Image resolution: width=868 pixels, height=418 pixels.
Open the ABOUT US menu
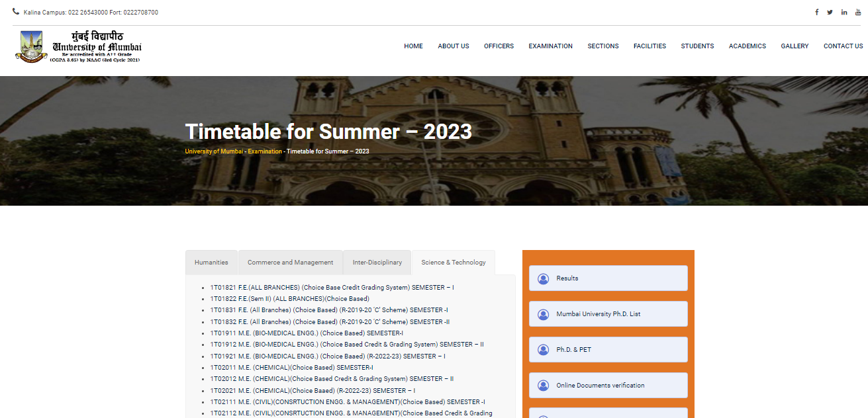(454, 46)
